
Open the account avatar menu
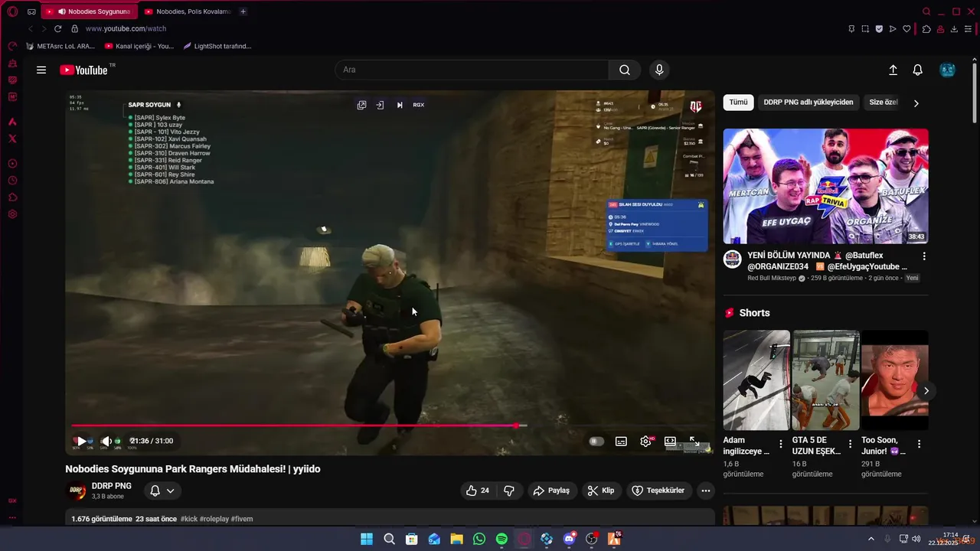click(x=947, y=70)
